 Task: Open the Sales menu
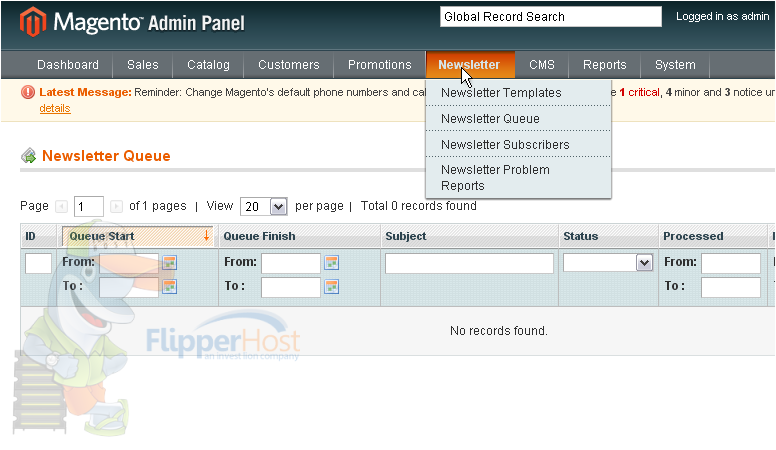tap(143, 65)
